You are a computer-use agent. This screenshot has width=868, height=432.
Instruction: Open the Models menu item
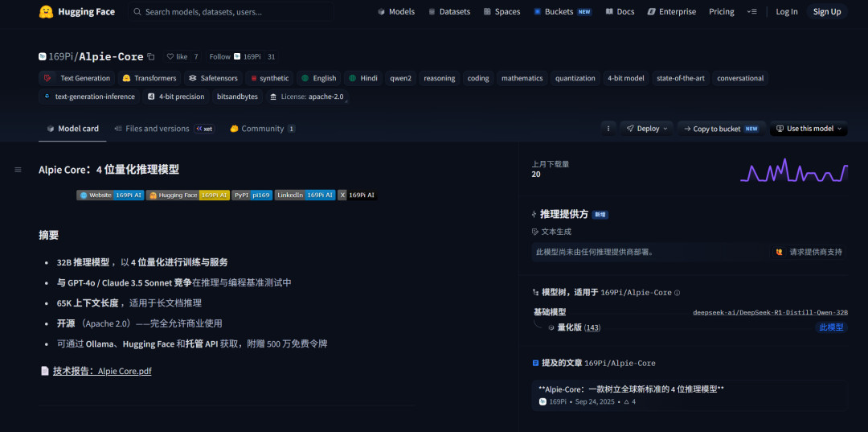tap(395, 11)
